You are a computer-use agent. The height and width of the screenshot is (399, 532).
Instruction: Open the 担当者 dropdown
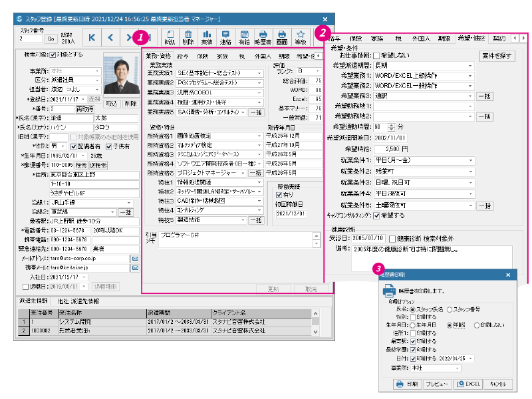click(97, 89)
